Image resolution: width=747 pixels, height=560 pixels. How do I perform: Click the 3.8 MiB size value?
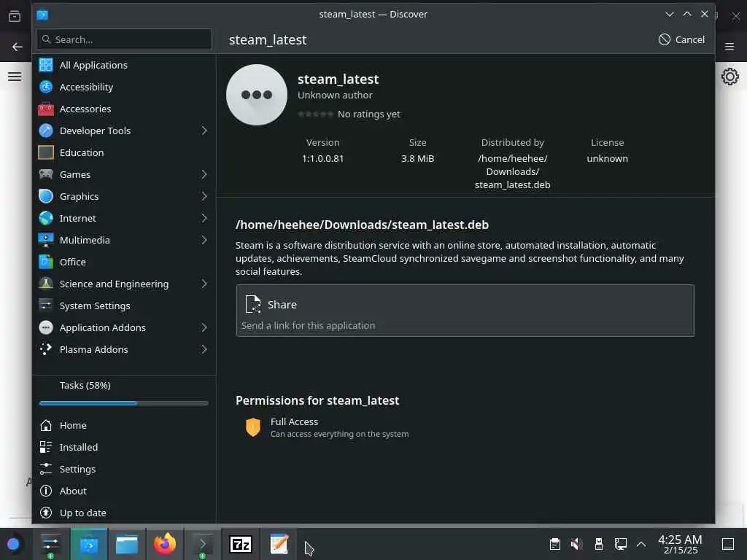(x=417, y=158)
